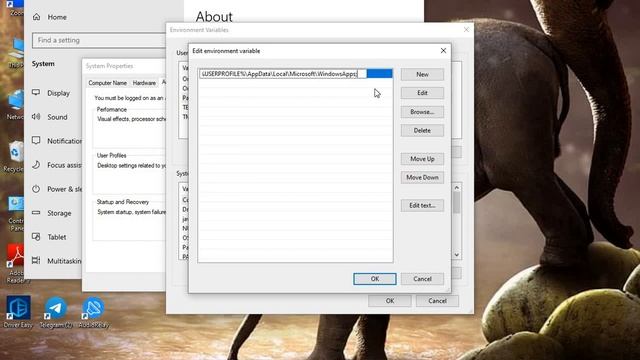Click Performance group label in System Properties
The image size is (640, 360).
[x=111, y=109]
